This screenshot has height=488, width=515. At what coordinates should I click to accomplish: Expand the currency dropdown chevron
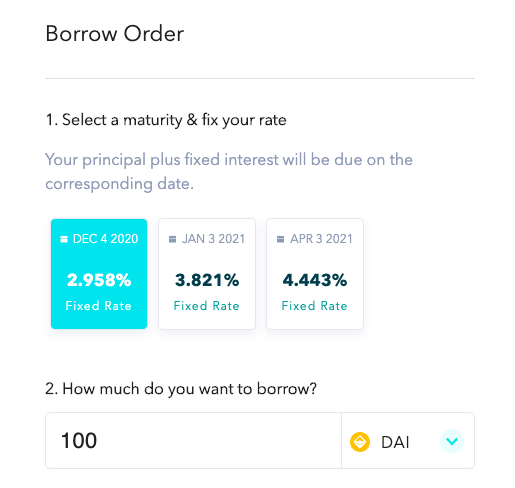[452, 441]
